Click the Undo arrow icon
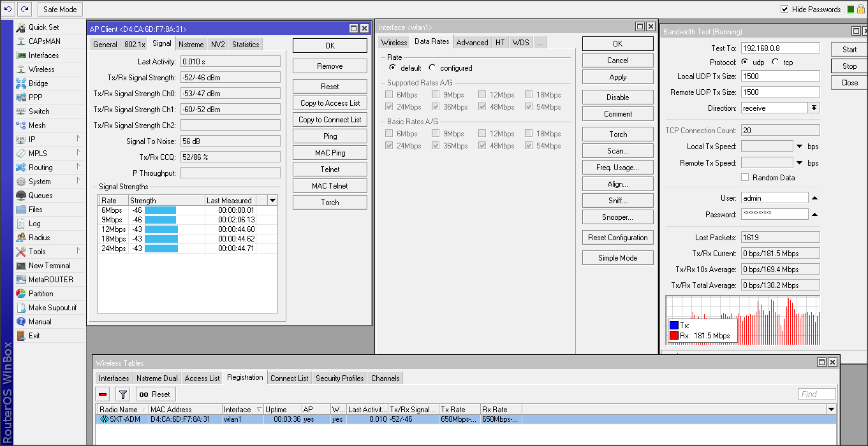The width and height of the screenshot is (868, 446). coord(8,10)
